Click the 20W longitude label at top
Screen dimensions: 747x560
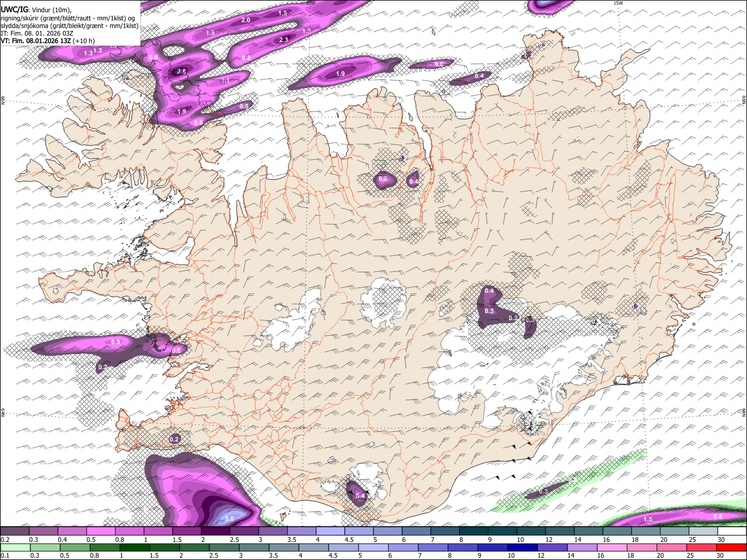[310, 3]
